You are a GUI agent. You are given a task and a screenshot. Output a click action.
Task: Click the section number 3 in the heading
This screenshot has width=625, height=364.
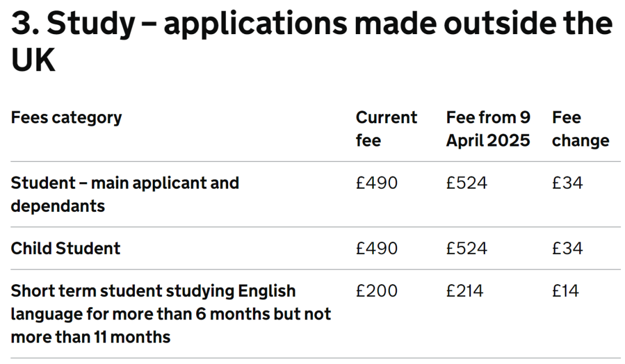coord(23,24)
